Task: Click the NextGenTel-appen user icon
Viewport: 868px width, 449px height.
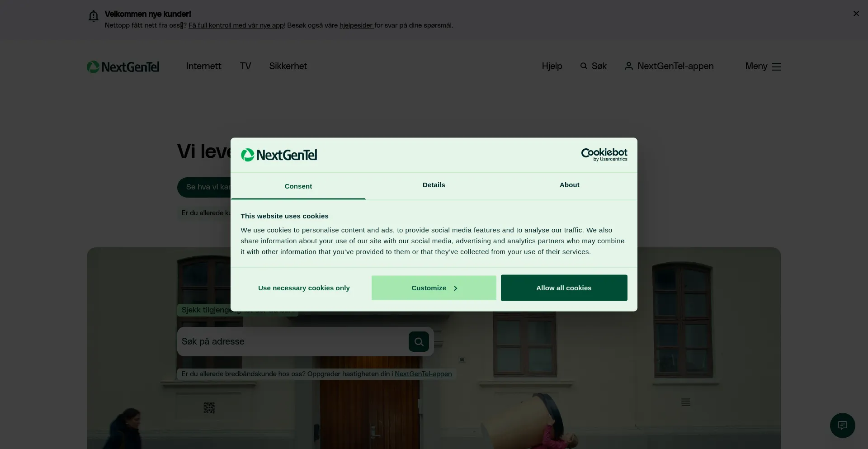Action: pyautogui.click(x=628, y=66)
